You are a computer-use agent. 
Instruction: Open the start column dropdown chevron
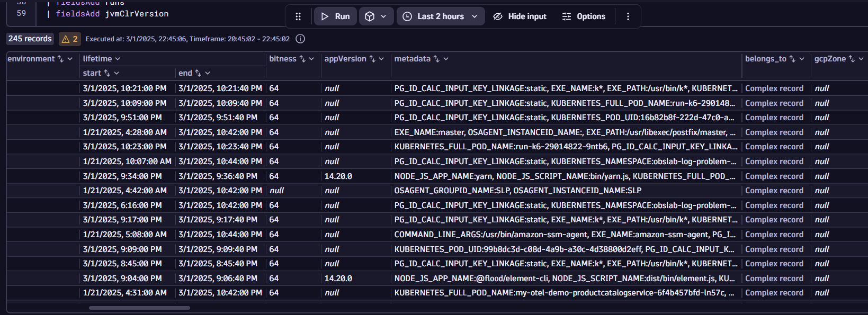click(117, 73)
